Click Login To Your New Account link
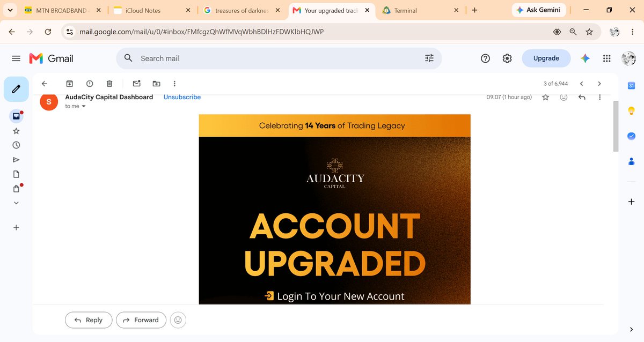Screen dimensions: 644x342 pyautogui.click(x=334, y=296)
